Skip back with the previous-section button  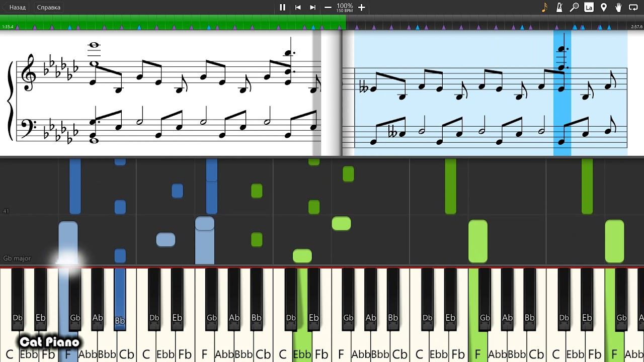pos(298,7)
